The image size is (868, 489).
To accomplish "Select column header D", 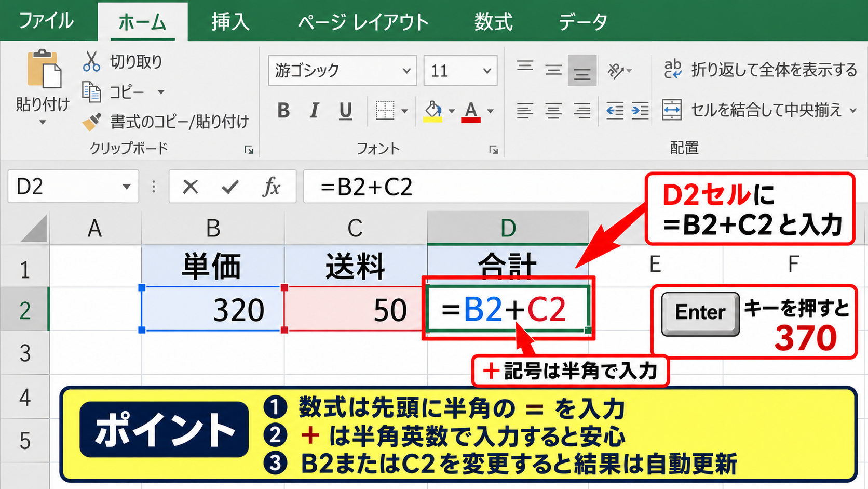I will tap(508, 228).
